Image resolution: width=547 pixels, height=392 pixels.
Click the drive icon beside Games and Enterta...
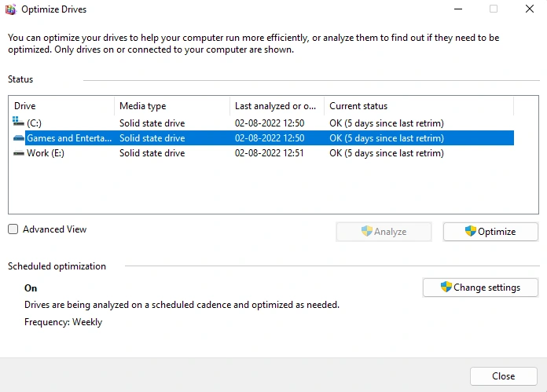point(19,138)
